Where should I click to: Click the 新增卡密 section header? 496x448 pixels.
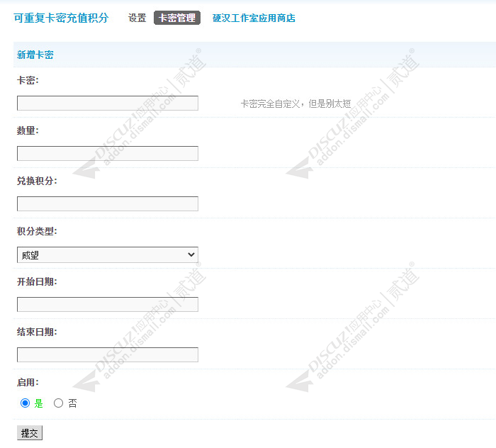point(35,55)
